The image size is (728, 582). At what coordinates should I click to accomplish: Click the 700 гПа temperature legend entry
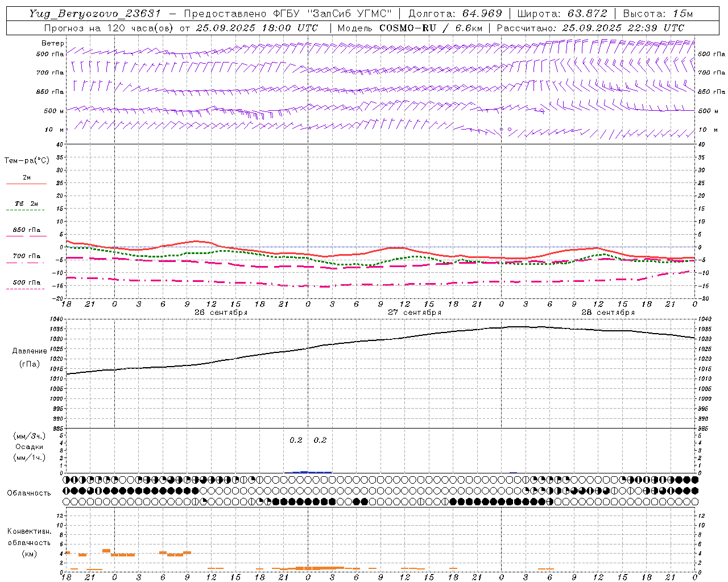[27, 256]
